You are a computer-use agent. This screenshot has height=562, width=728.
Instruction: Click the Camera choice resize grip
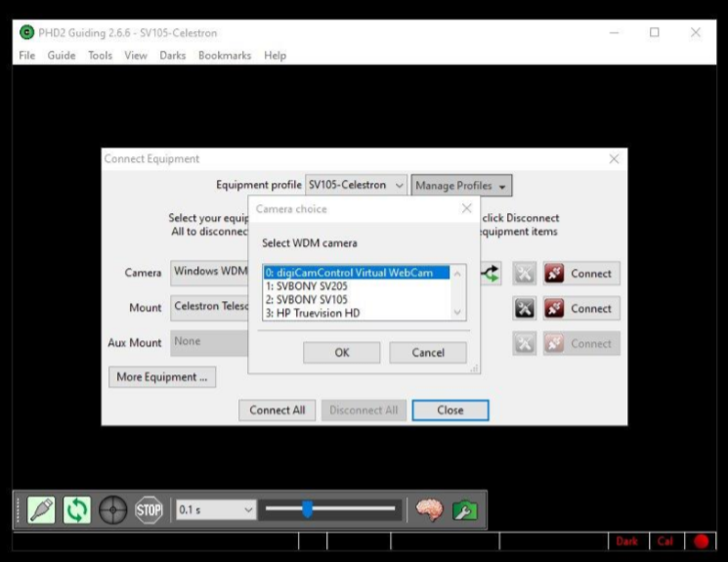point(474,368)
